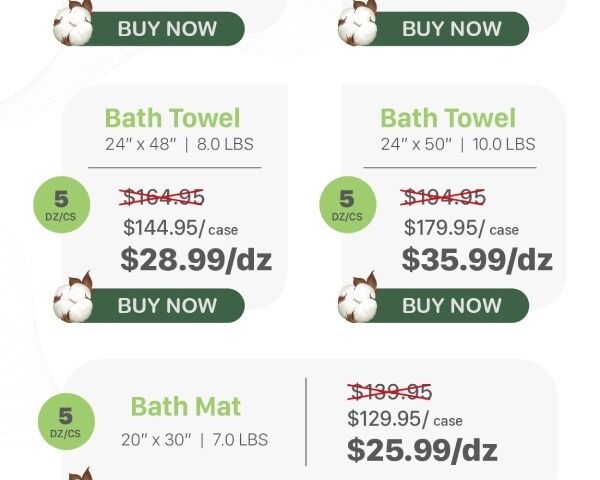
Task: Click the cotton flower icon beside the 8.0 LBS towel's BUY NOW
Action: tap(74, 298)
